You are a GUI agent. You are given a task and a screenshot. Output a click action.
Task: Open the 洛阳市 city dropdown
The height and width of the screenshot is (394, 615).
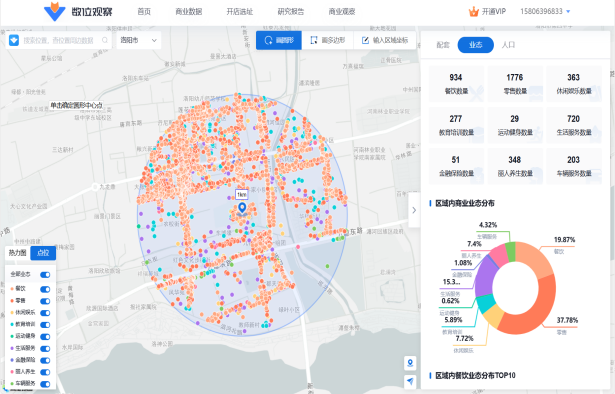coord(138,40)
